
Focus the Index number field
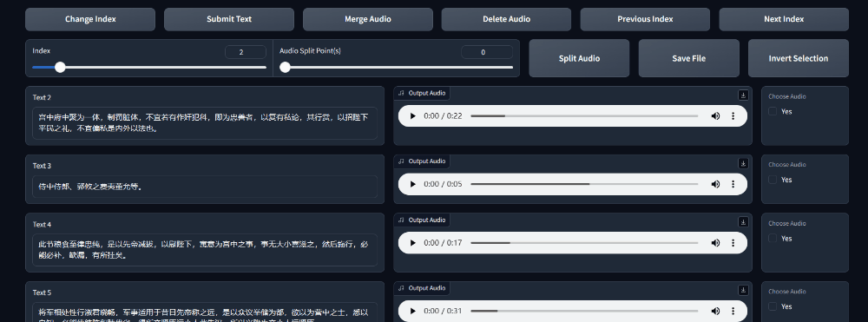(x=246, y=52)
